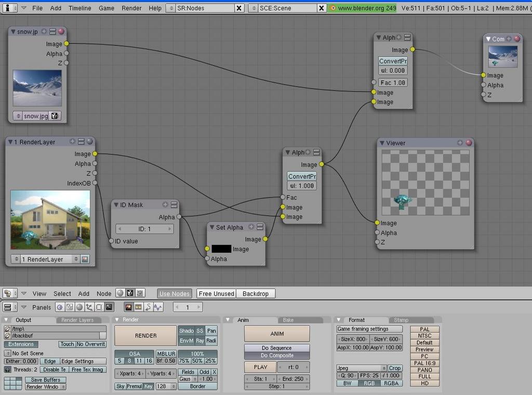The width and height of the screenshot is (532, 395).
Task: Click threads auto-detect icon near Threads: 2
Action: click(7, 370)
